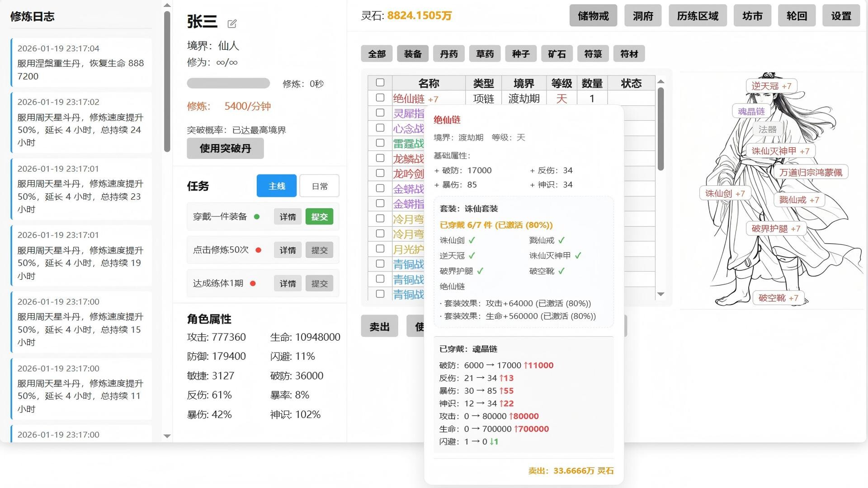Check the select-all box in the table header
Image resolution: width=868 pixels, height=488 pixels.
[x=380, y=83]
